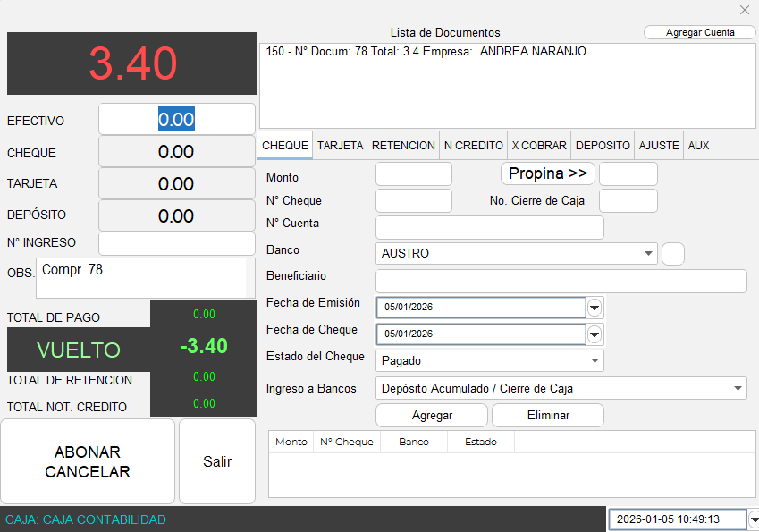Expand the Ingreso a Bancos dropdown
Viewport: 759px width, 532px height.
coord(738,389)
